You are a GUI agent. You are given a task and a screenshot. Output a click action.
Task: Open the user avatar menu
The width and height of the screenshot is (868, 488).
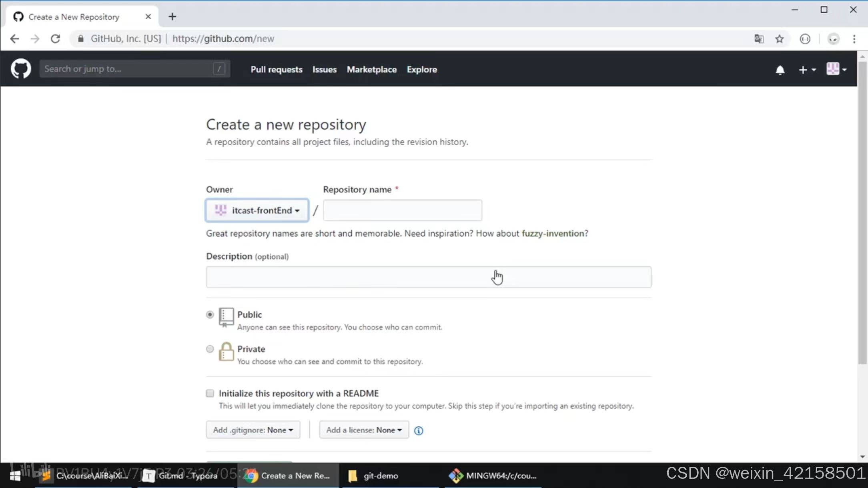click(x=836, y=69)
